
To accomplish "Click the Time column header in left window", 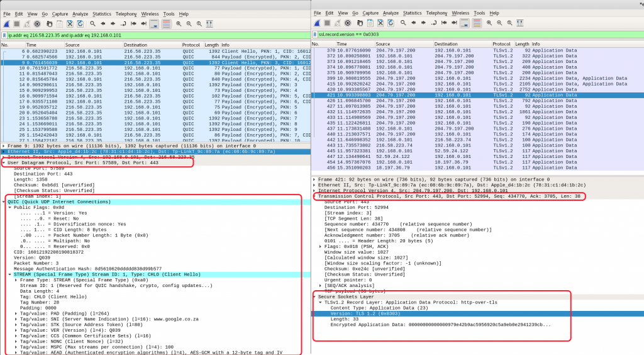I will (x=31, y=45).
